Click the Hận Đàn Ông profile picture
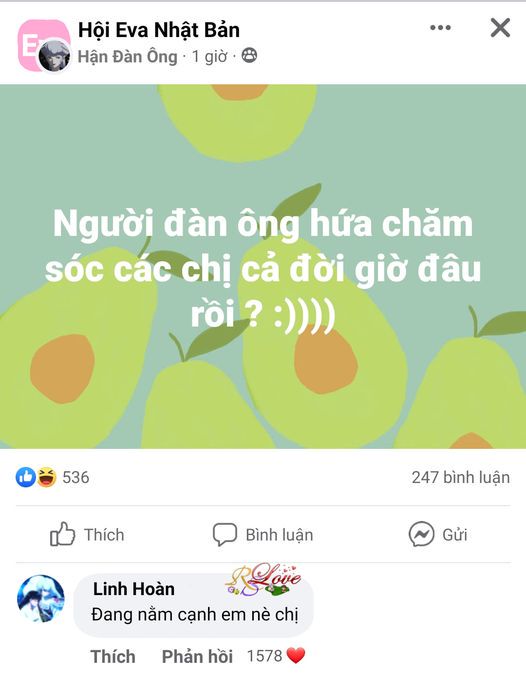526x676 pixels. pyautogui.click(x=54, y=56)
